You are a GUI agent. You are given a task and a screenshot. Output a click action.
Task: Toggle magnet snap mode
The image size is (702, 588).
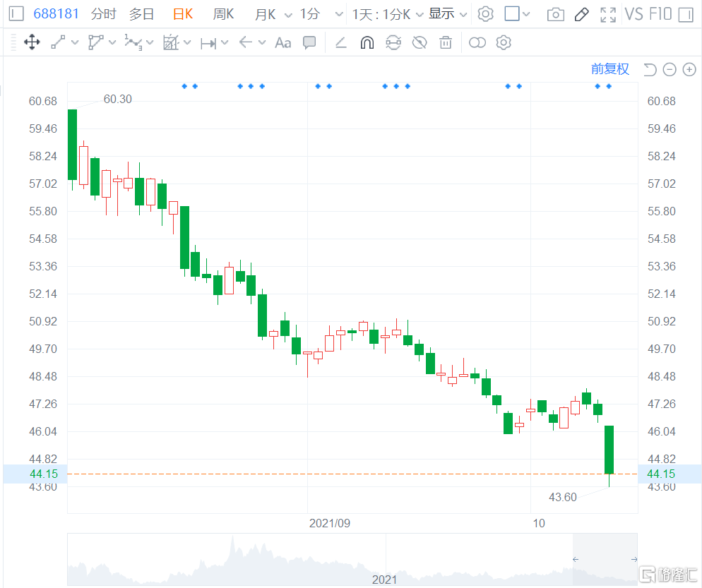[367, 42]
